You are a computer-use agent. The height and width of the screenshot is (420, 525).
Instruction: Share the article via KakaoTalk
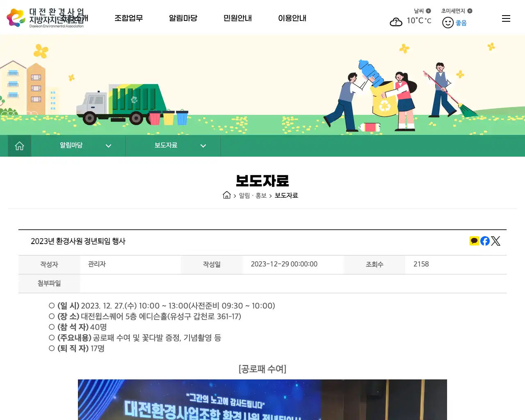click(474, 241)
